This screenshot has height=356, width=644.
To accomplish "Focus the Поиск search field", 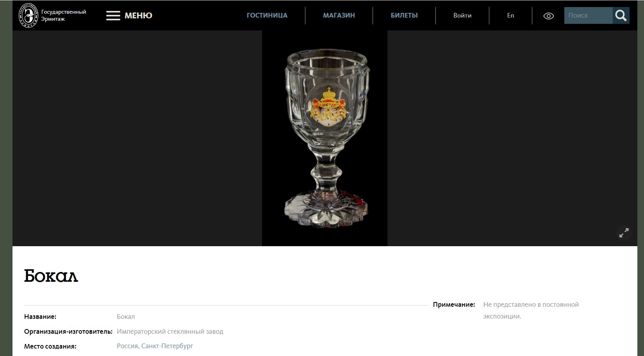I will [x=588, y=15].
